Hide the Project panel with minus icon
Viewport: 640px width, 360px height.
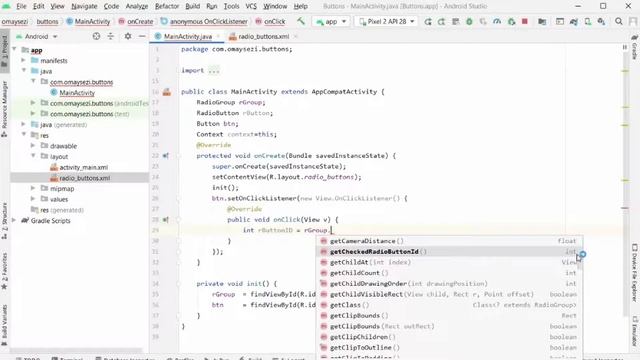[x=142, y=36]
